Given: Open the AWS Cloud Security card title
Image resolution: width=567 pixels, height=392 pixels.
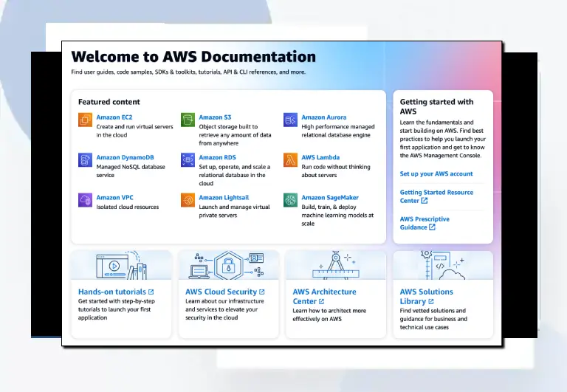Looking at the screenshot, I should (x=221, y=292).
